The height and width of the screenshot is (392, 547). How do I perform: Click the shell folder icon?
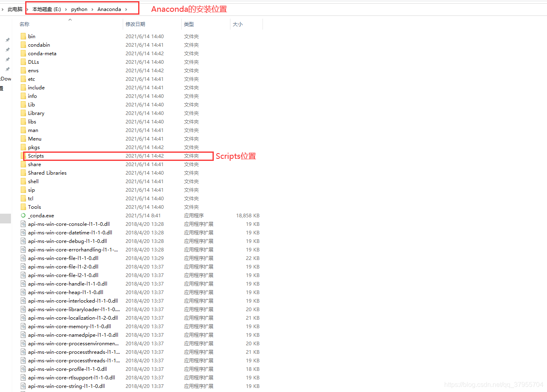[23, 181]
